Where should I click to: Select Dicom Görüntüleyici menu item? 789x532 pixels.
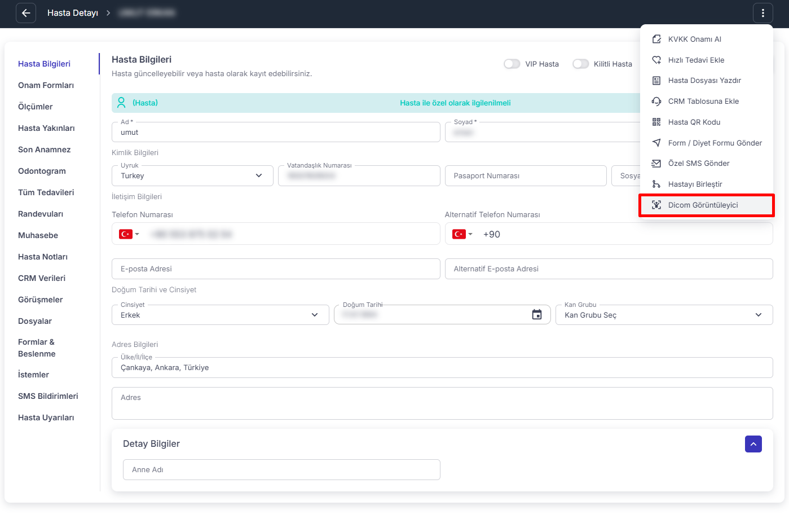(707, 205)
